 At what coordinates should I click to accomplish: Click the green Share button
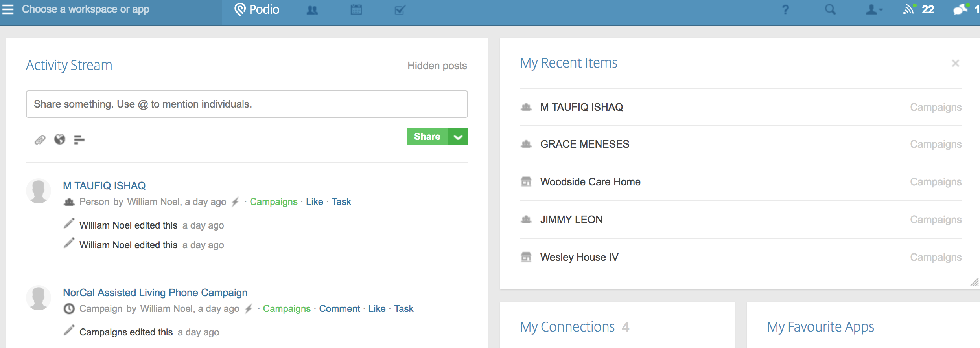pyautogui.click(x=427, y=137)
